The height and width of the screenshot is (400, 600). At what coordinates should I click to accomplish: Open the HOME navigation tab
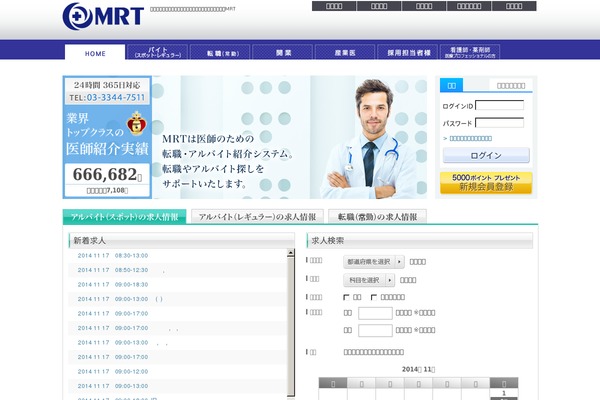pyautogui.click(x=95, y=53)
